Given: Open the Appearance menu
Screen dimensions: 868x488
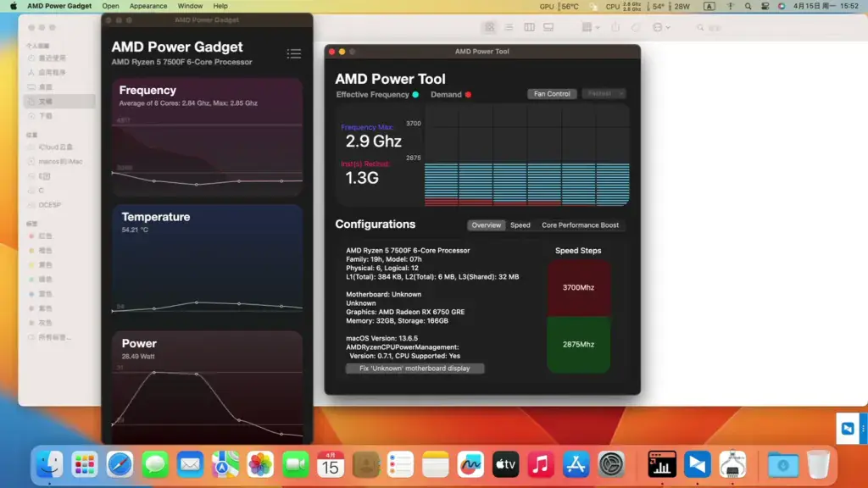Looking at the screenshot, I should coord(147,6).
